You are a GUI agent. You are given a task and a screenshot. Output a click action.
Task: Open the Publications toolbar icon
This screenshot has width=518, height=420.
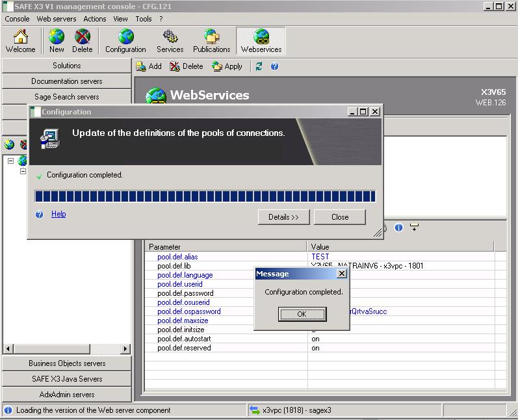(x=211, y=42)
